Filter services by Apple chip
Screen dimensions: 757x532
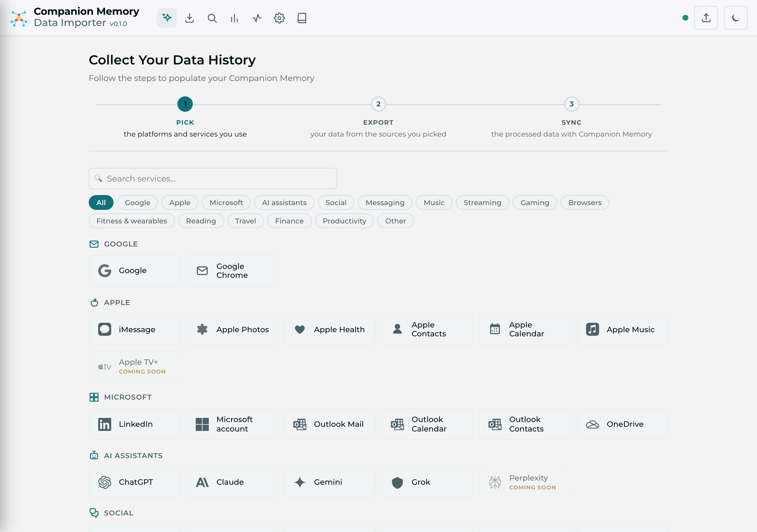coord(180,202)
